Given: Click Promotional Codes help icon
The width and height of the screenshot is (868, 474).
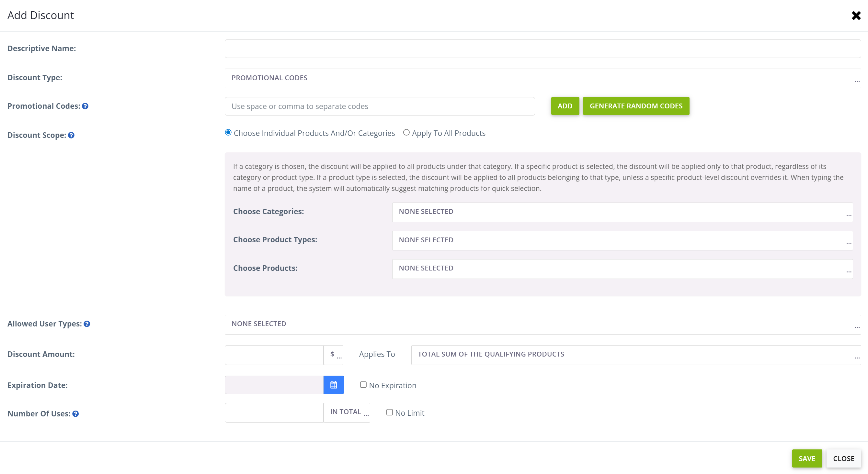Looking at the screenshot, I should (x=85, y=106).
